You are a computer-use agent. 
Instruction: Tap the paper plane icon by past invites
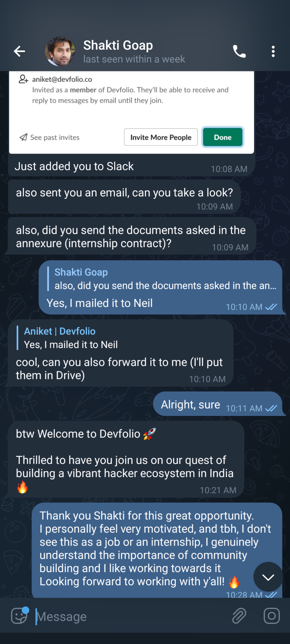pos(23,137)
